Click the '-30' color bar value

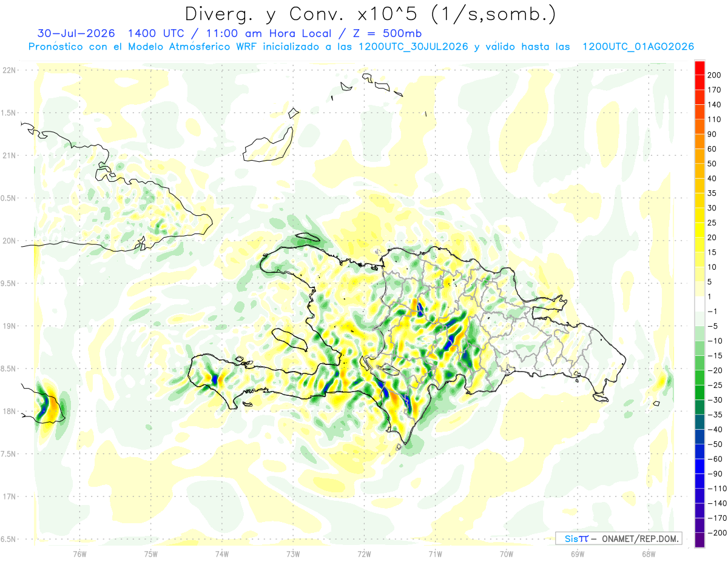click(715, 400)
